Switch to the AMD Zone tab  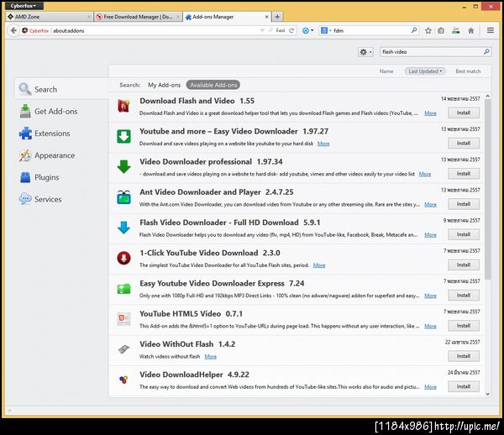point(50,17)
